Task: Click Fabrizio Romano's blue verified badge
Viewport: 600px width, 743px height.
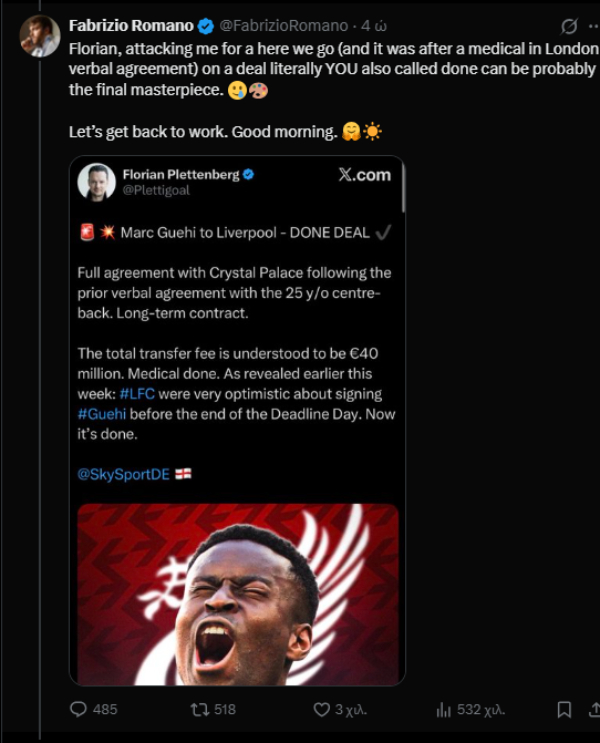Action: [206, 26]
